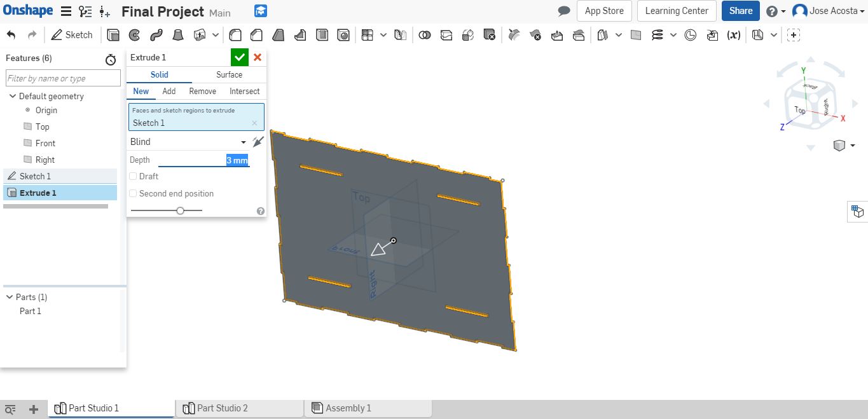Click the preview slider handle
The width and height of the screenshot is (868, 419).
180,210
